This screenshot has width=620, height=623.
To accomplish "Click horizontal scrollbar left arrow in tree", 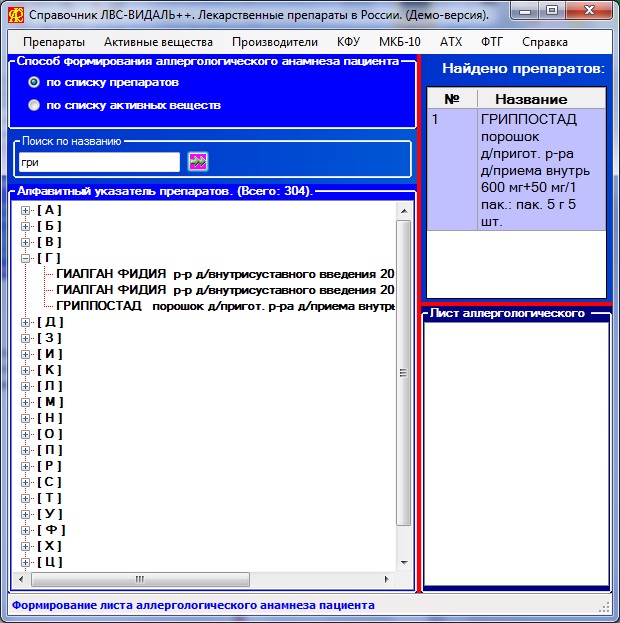I will pos(21,579).
